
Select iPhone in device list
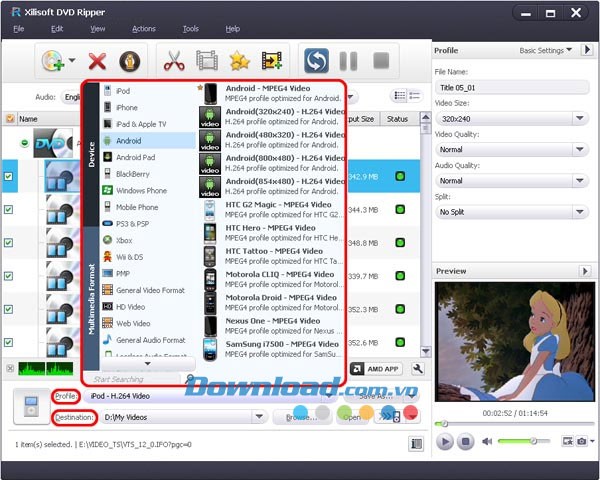pyautogui.click(x=148, y=108)
